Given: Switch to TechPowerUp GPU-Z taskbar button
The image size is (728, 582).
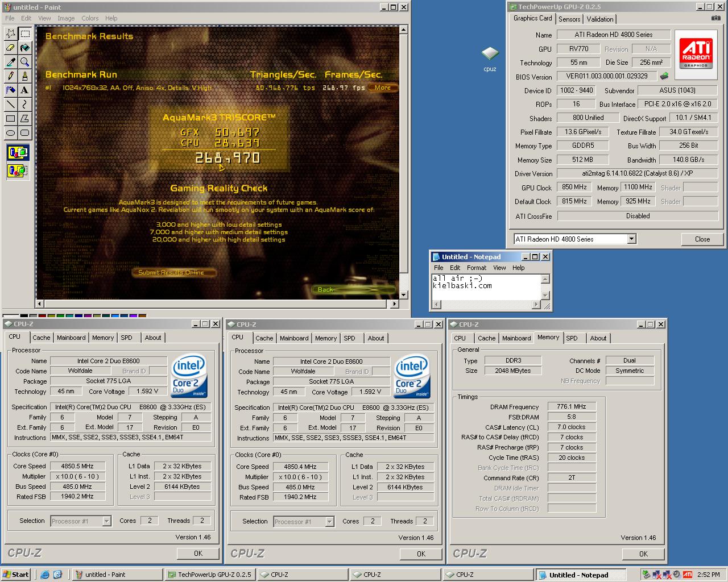Looking at the screenshot, I should click(209, 574).
